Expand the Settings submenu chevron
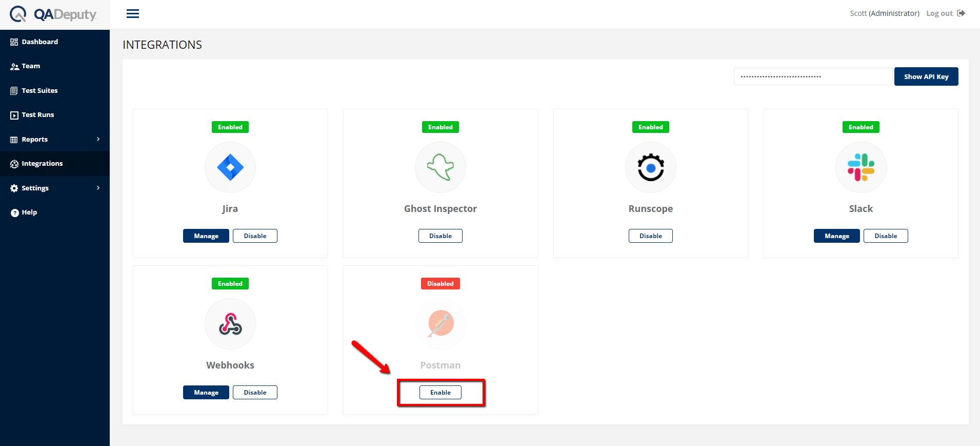Screen dimensions: 980x446 tap(98, 188)
